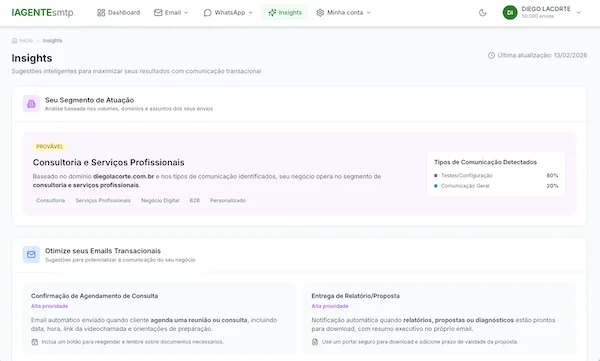This screenshot has height=361, width=600.
Task: Open the WhatsApp menu
Action: (x=228, y=13)
